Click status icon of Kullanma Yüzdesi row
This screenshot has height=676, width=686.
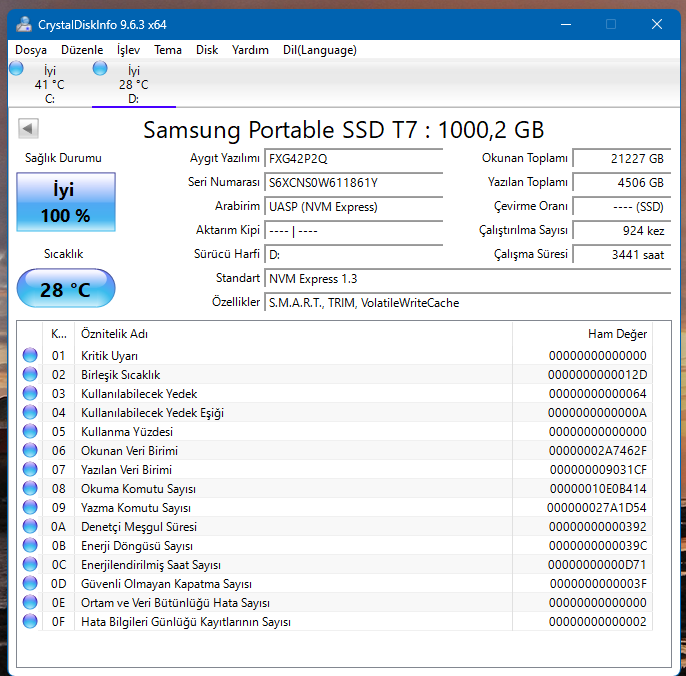pos(30,431)
